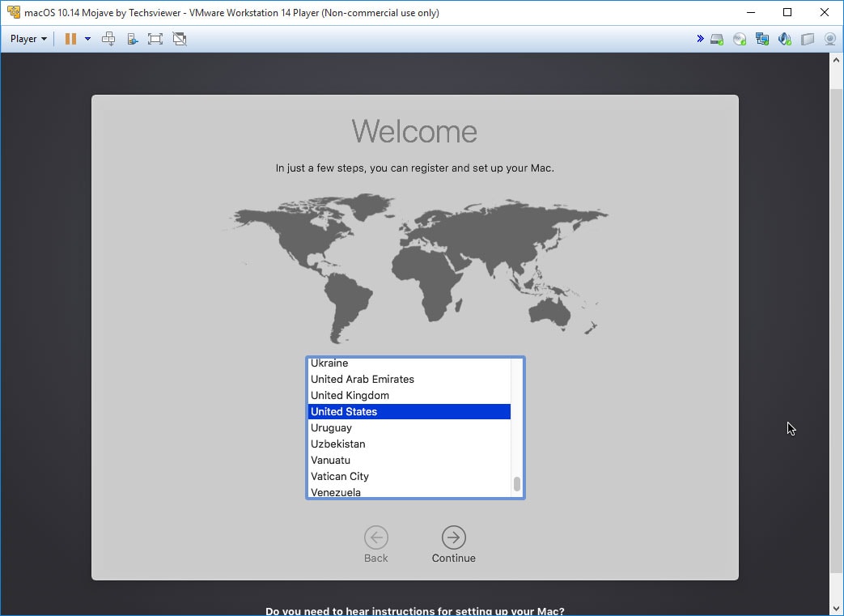Viewport: 844px width, 616px height.
Task: Toggle Unity mode icon
Action: pyautogui.click(x=180, y=39)
